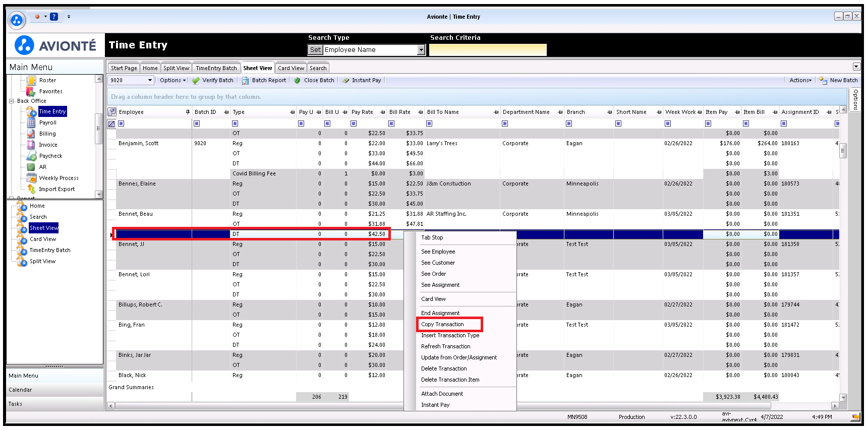Click New Batch in the toolbar
This screenshot has width=868, height=431.
coord(838,80)
